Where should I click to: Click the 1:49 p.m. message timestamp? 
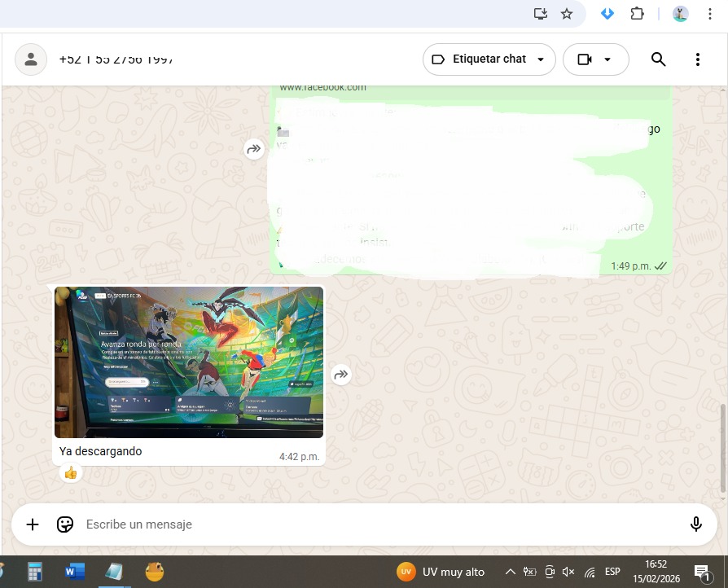(631, 266)
